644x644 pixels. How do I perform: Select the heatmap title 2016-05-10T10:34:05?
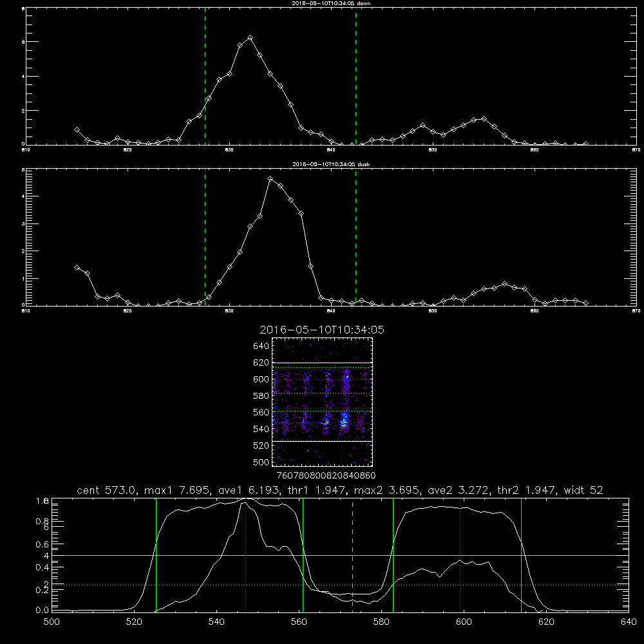pos(322,330)
